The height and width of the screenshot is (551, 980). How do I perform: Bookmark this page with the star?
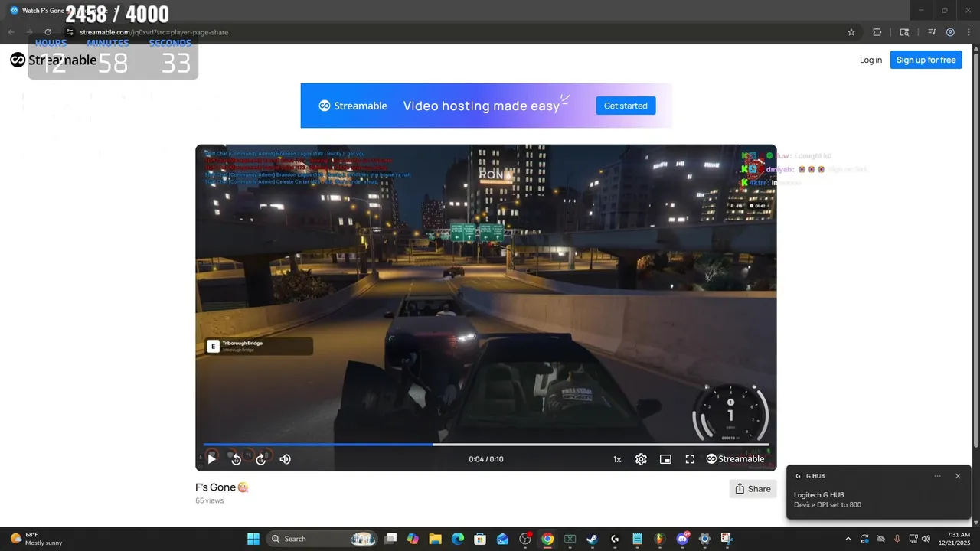(851, 32)
